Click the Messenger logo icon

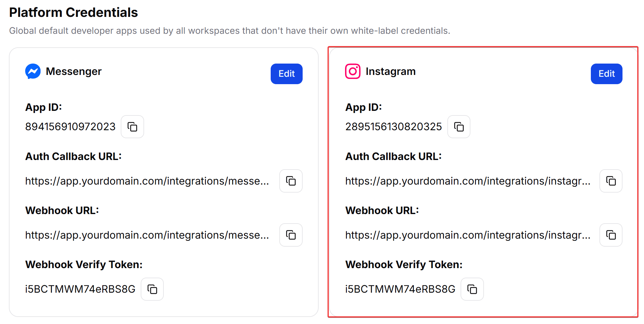(x=33, y=71)
